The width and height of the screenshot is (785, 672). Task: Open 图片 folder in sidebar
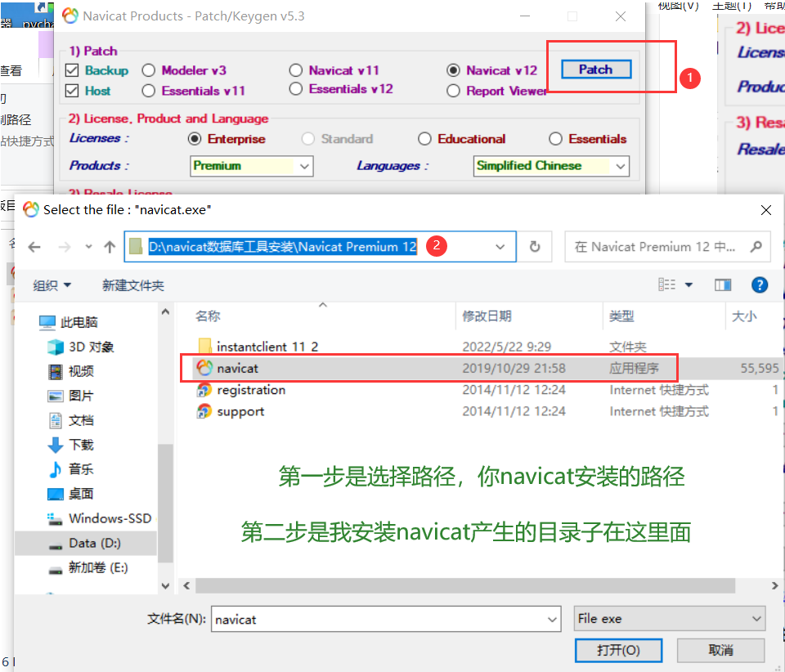70,396
